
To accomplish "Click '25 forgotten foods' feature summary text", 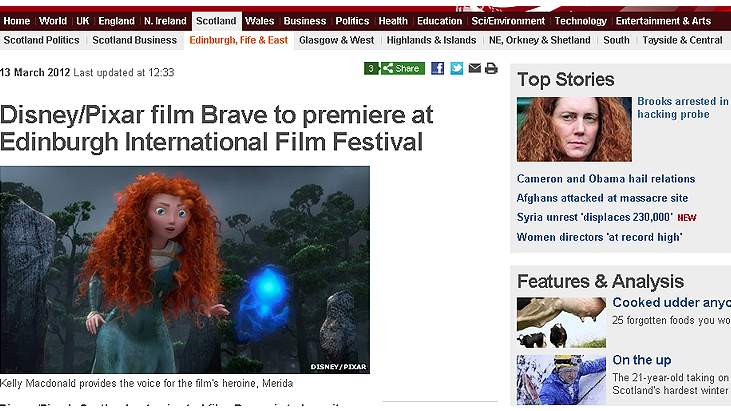I will coord(671,321).
